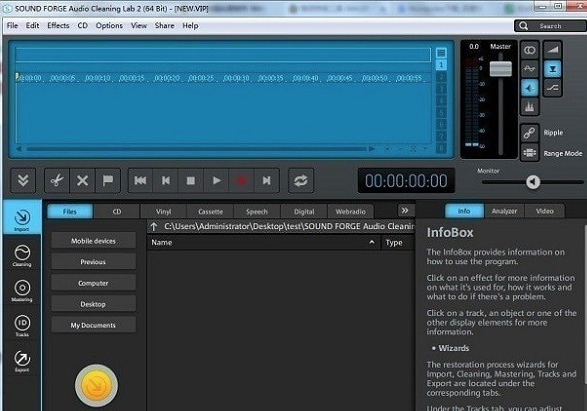Open the File menu
Screen dimensions: 587x411
(x=12, y=25)
